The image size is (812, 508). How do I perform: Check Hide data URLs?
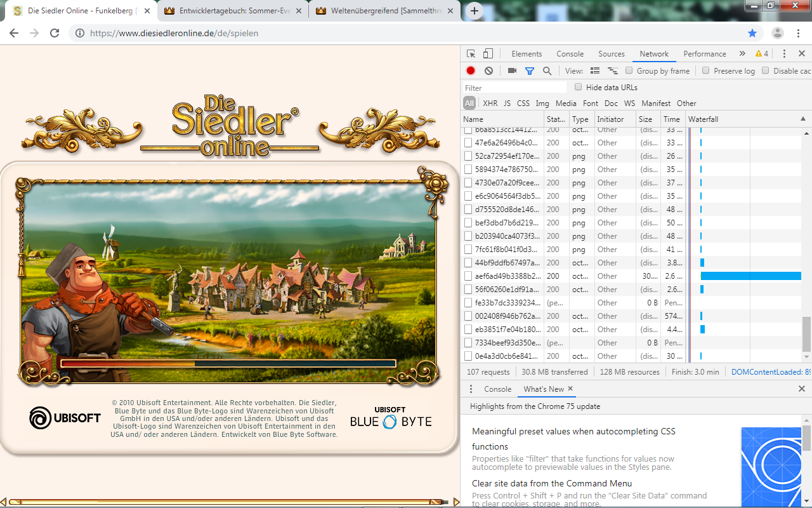[578, 87]
